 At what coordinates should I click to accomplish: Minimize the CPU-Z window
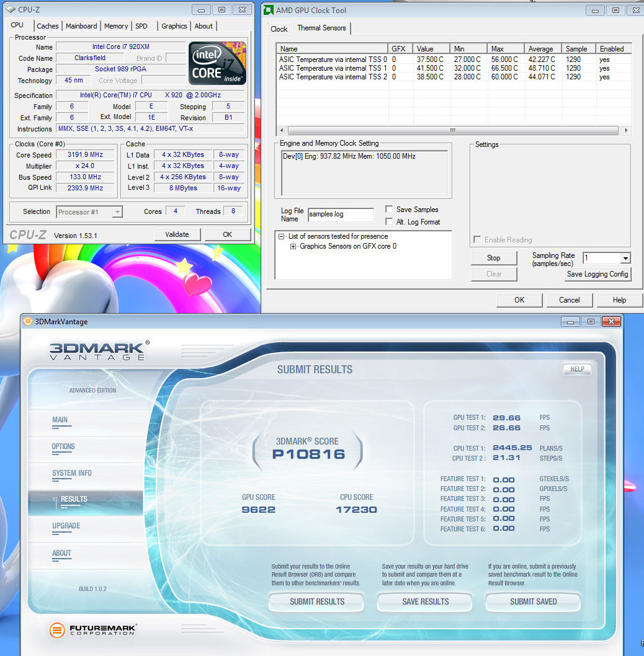click(202, 10)
